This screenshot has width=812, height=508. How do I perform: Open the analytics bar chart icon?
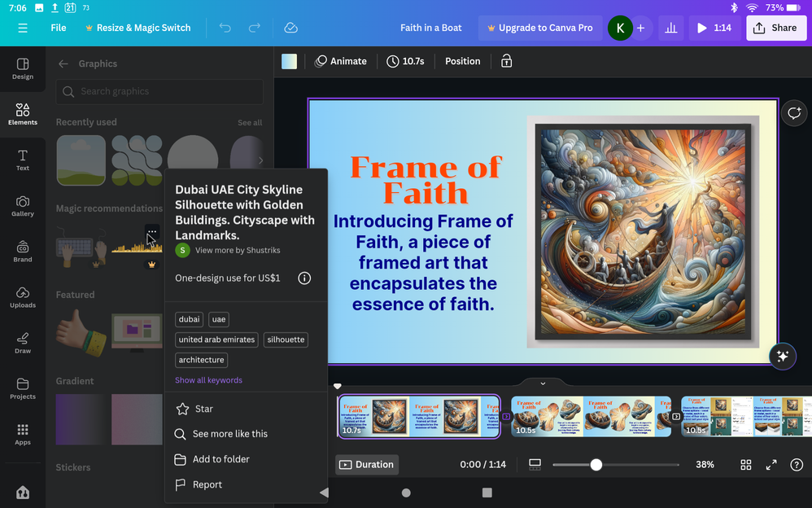[x=670, y=28]
